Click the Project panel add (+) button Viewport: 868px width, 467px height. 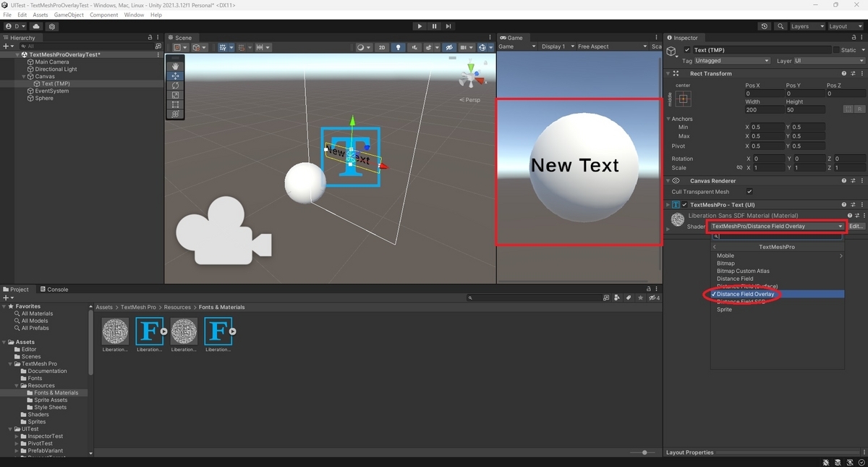tap(7, 298)
